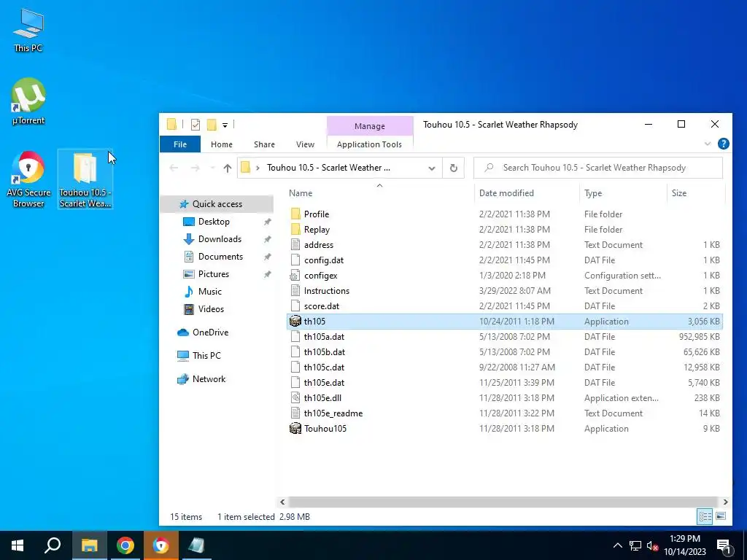Viewport: 747px width, 560px height.
Task: Select the AVG Secure Browser desktop shortcut
Action: (x=28, y=179)
